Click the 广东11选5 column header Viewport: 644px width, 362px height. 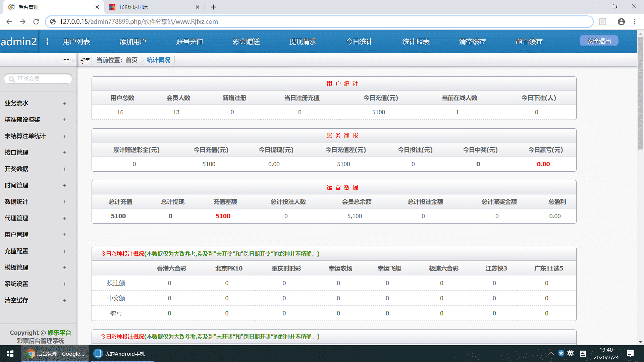548,268
